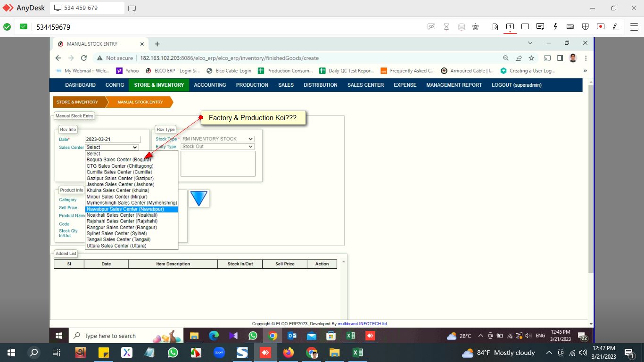
Task: Open AnyDesk keyboard settings icon
Action: pyautogui.click(x=570, y=27)
